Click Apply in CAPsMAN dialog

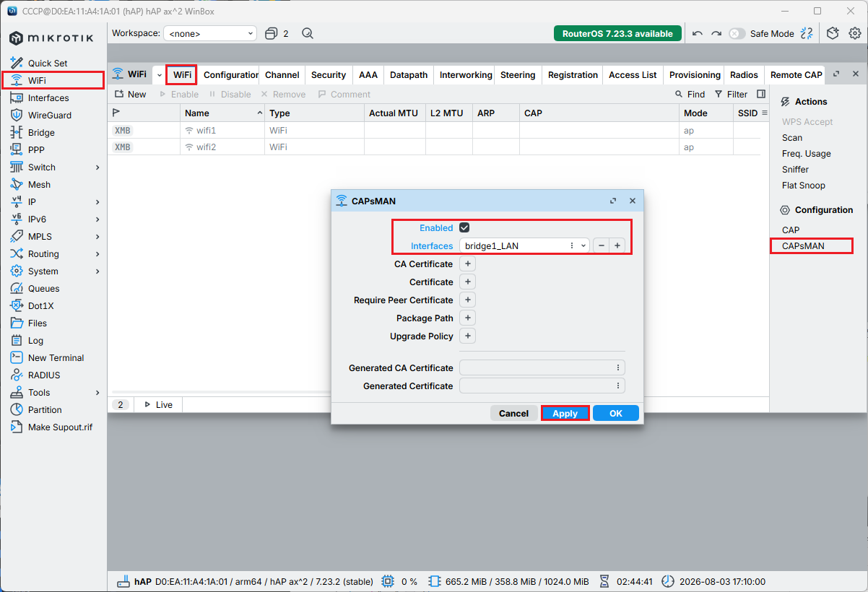[565, 413]
